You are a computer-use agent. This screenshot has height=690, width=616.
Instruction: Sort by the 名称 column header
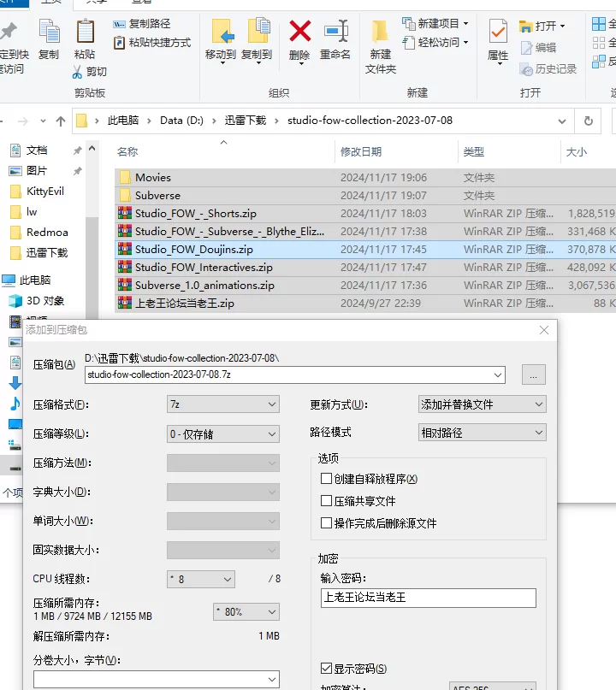(127, 152)
